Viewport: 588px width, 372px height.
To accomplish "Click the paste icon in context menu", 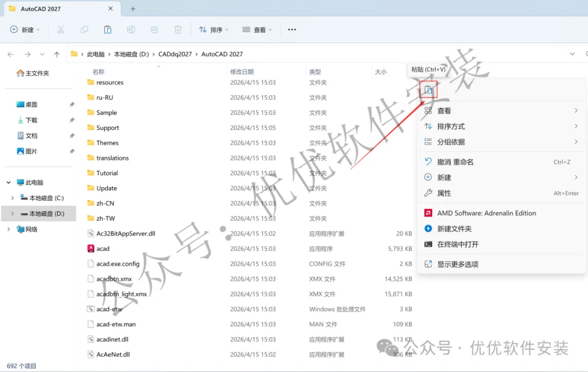I will (x=428, y=90).
